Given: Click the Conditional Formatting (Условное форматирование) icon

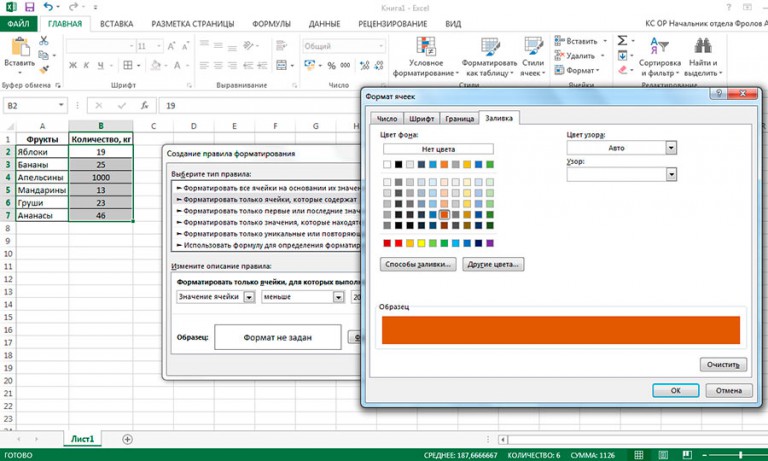Looking at the screenshot, I should (x=426, y=47).
